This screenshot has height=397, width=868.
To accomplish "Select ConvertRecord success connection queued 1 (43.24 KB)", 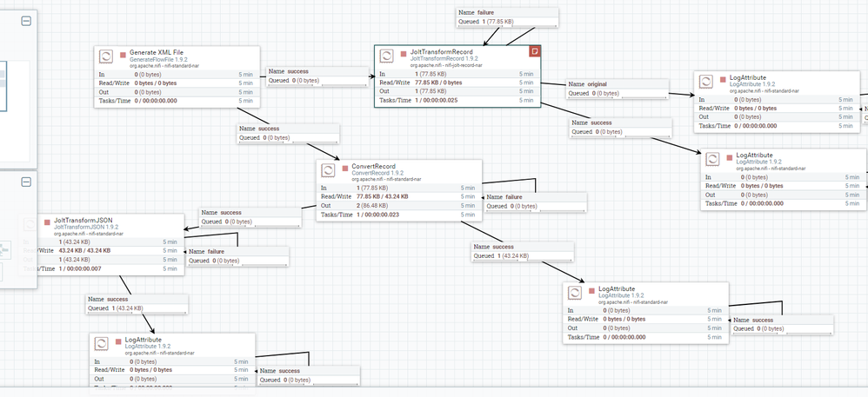I will 523,252.
